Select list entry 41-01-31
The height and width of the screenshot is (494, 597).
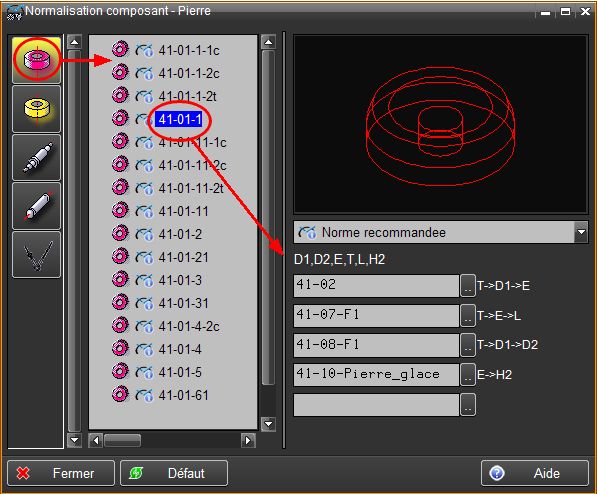pos(184,303)
